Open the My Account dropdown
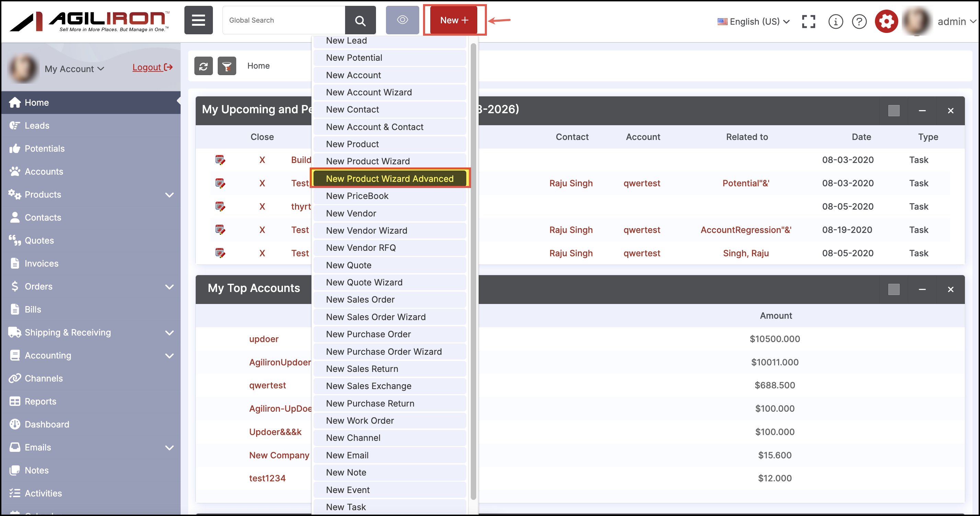980x516 pixels. click(74, 69)
